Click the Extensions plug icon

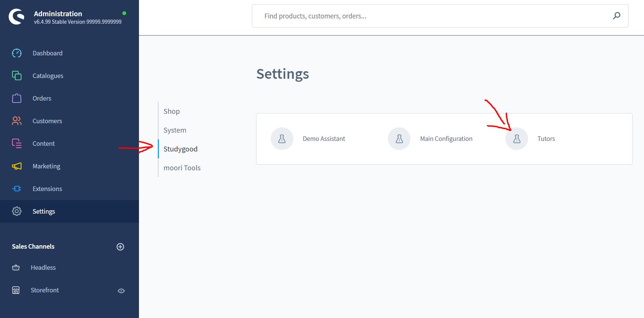click(17, 189)
